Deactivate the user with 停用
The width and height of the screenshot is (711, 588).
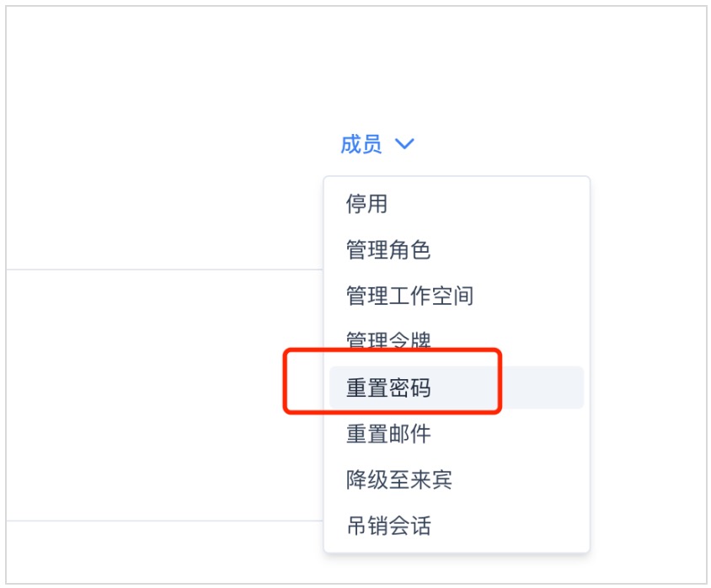tap(366, 203)
